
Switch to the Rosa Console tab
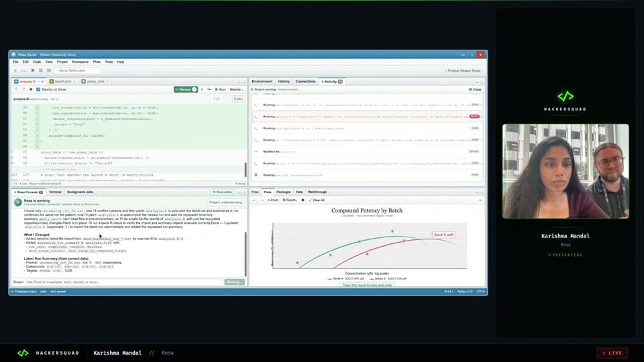pyautogui.click(x=28, y=192)
